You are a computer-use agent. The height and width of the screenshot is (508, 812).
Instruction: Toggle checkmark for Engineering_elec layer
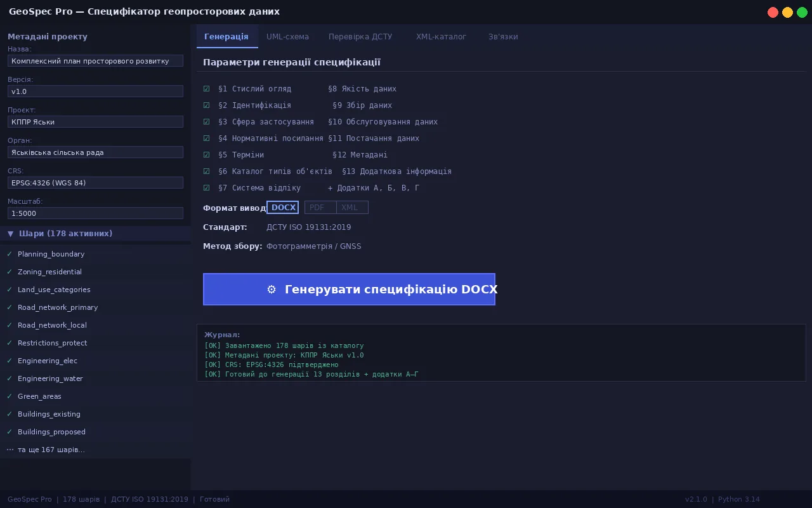[x=10, y=361]
